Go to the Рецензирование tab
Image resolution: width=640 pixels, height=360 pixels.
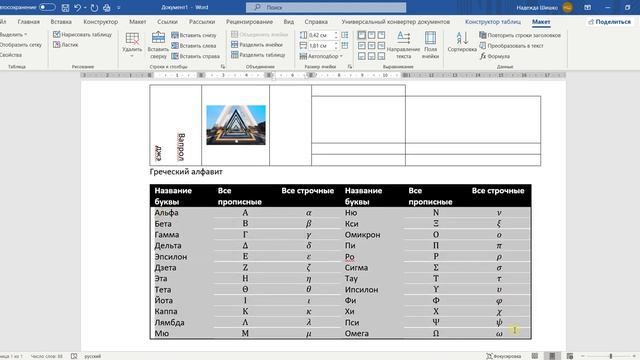coord(249,22)
